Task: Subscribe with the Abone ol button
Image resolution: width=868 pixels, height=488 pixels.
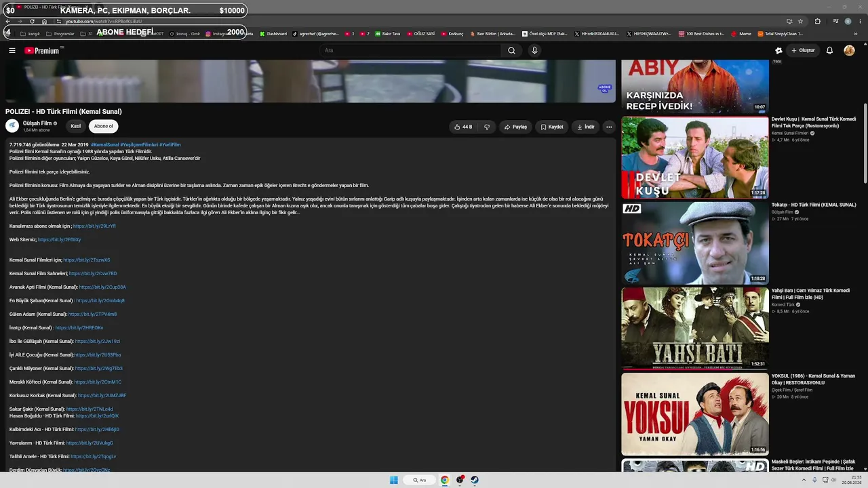Action: tap(104, 126)
